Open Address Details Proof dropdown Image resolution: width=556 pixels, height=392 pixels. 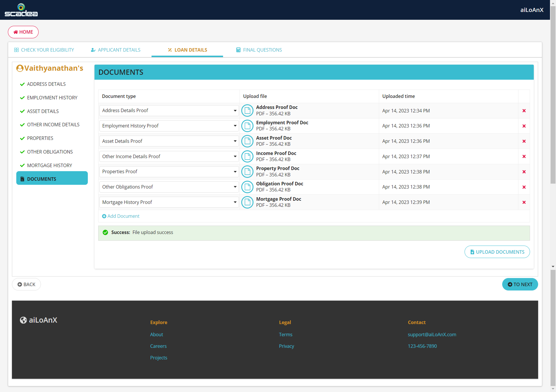[169, 111]
